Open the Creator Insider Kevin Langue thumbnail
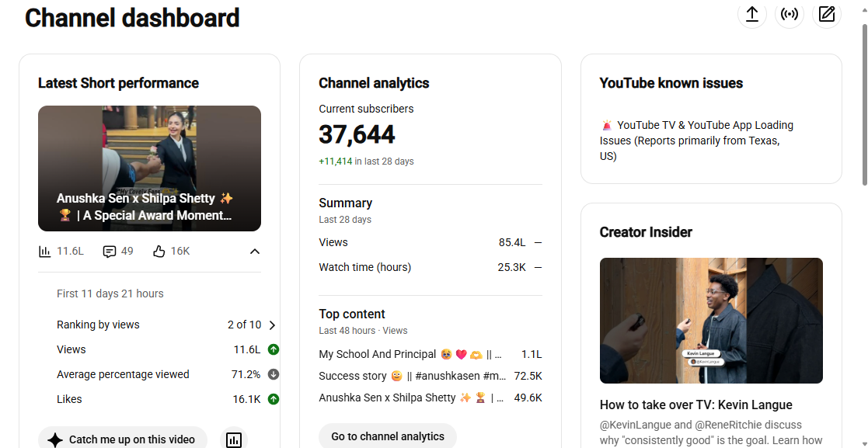The height and width of the screenshot is (448, 868). (711, 320)
